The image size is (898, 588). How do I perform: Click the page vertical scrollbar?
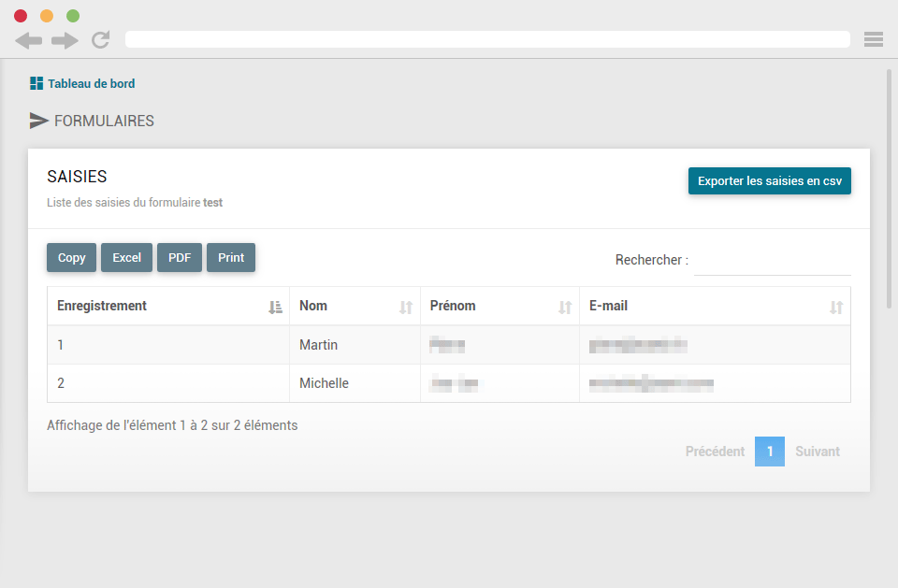[x=889, y=189]
